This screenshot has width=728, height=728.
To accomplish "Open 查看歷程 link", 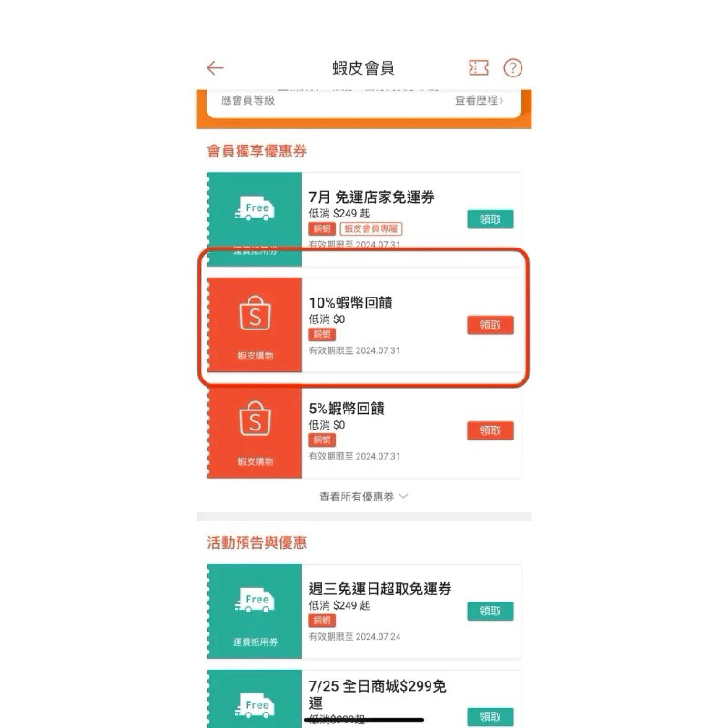I will (x=479, y=100).
